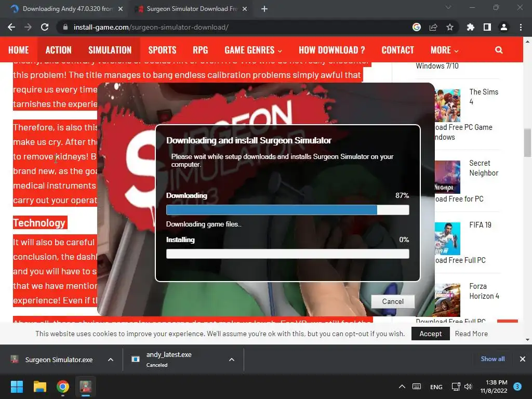
Task: Expand options for andy_latest.exe download
Action: (232, 360)
